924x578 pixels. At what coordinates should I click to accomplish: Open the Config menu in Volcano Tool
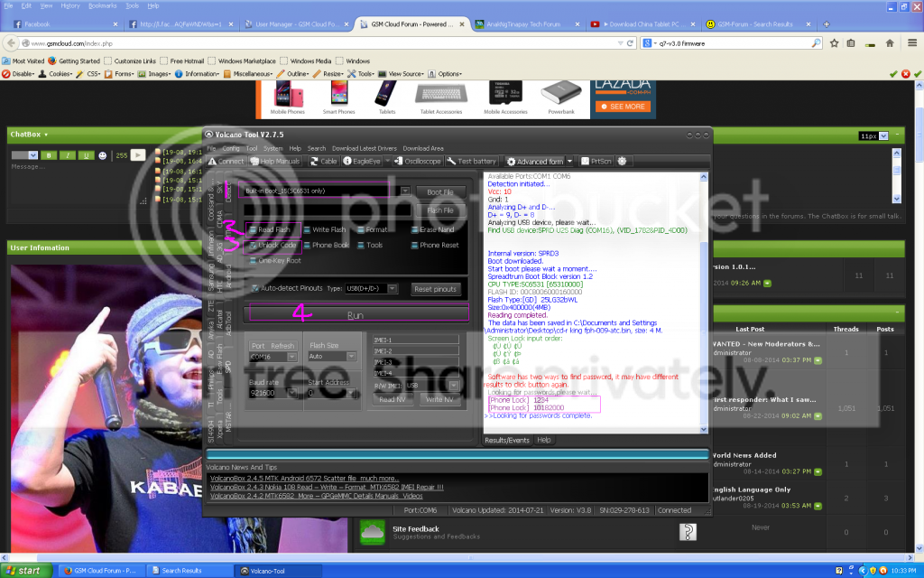pyautogui.click(x=231, y=148)
